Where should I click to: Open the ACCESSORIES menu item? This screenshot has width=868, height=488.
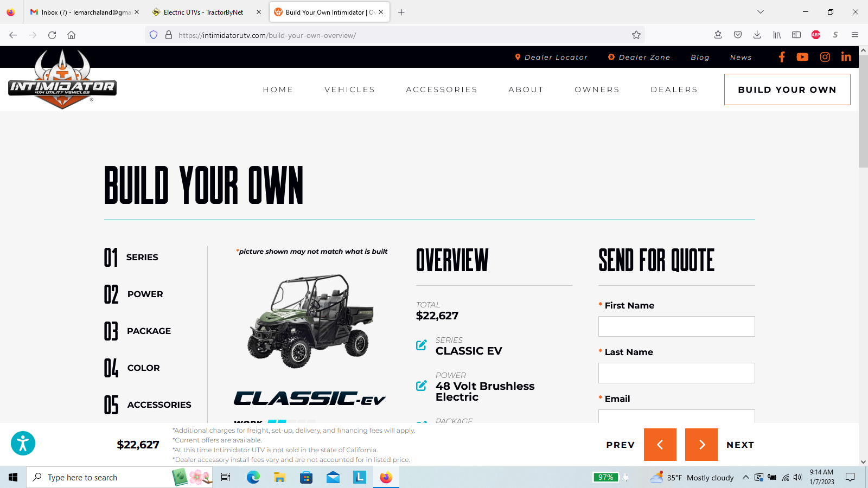(442, 89)
